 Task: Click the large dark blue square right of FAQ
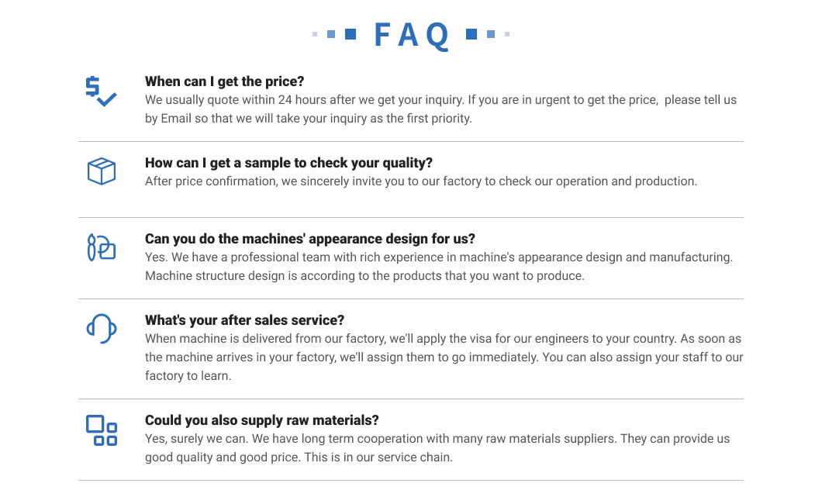(x=471, y=34)
